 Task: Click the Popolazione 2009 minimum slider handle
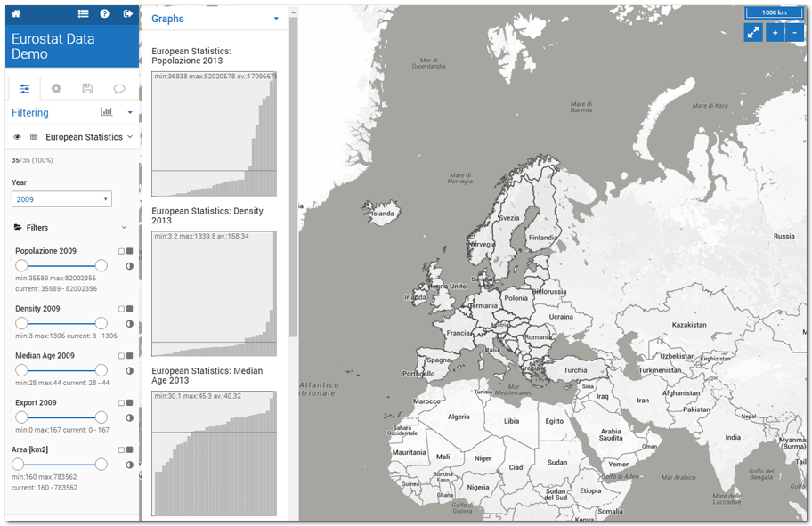(21, 265)
